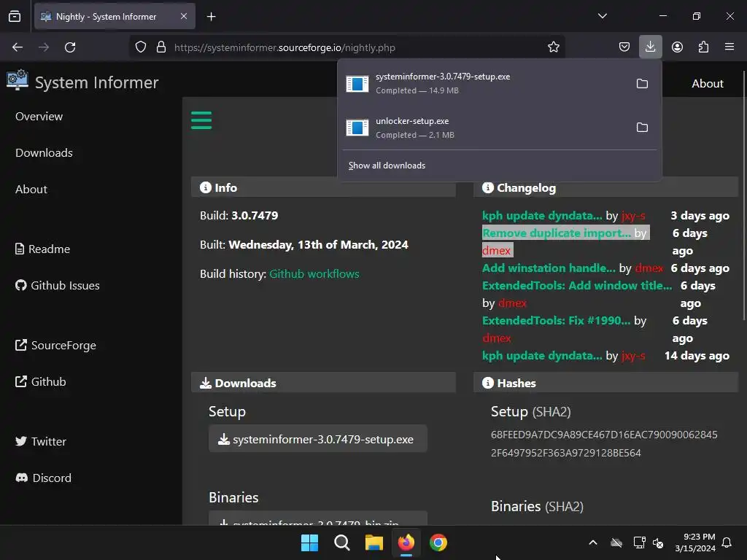Open Twitter sidebar link
747x560 pixels.
41,441
